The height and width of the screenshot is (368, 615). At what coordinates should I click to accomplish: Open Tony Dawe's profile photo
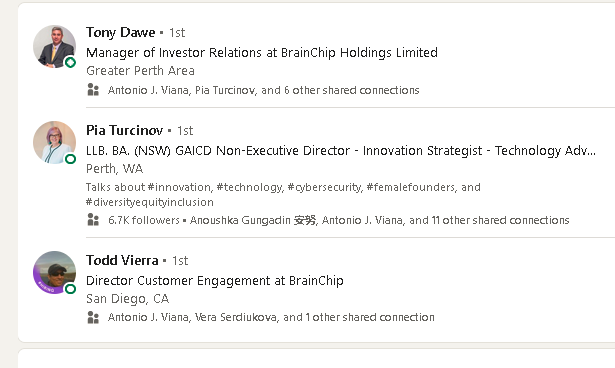(x=55, y=47)
